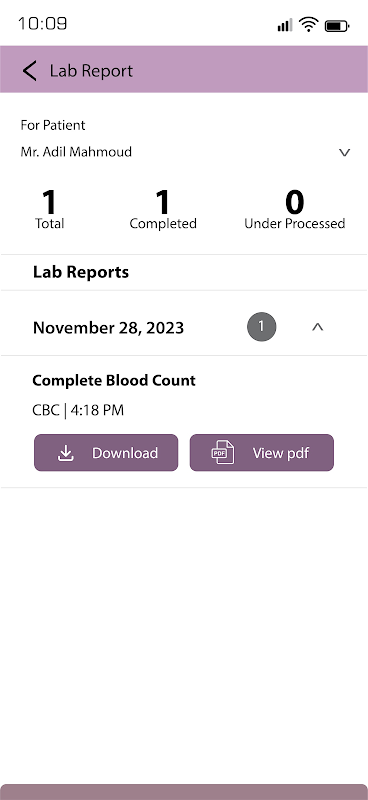Tap the battery status icon

[x=337, y=25]
